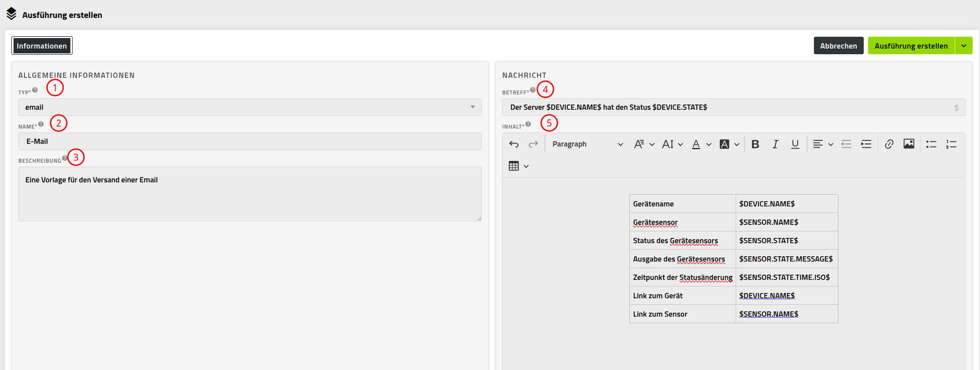Open the Typ email dropdown
This screenshot has height=370, width=980.
click(250, 107)
